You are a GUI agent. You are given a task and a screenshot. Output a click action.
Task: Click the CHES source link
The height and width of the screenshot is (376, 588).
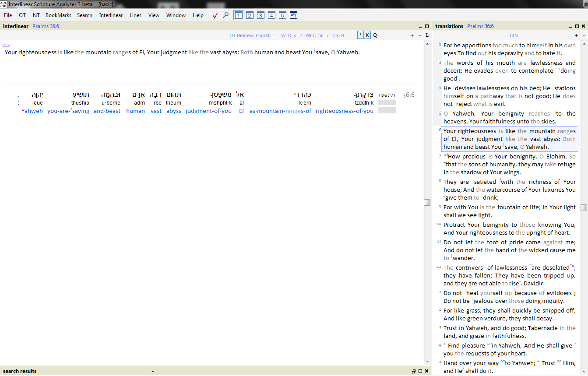[x=338, y=36]
